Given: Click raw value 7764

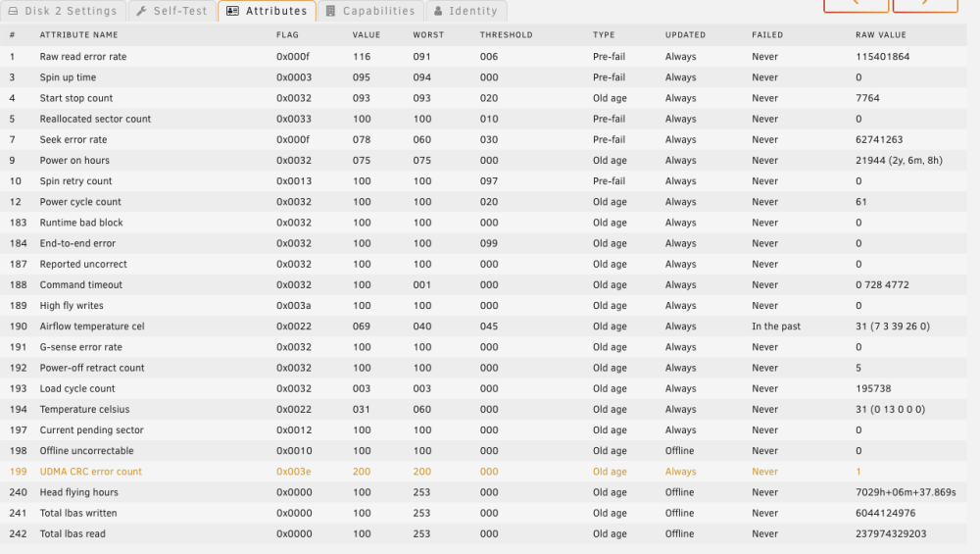Looking at the screenshot, I should (x=867, y=98).
